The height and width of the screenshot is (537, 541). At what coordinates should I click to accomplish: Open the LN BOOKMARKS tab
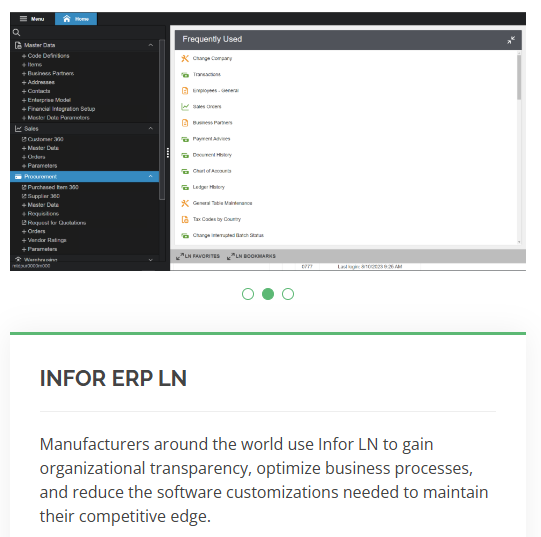pyautogui.click(x=251, y=256)
